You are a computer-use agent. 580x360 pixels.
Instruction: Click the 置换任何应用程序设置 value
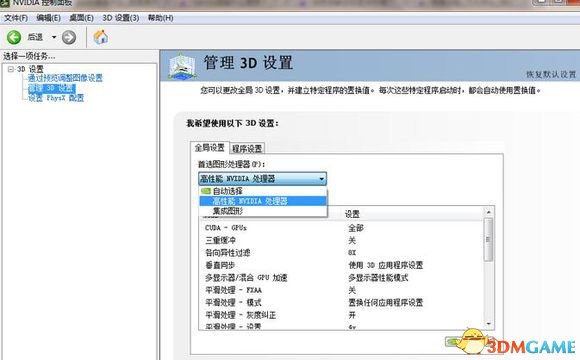385,303
